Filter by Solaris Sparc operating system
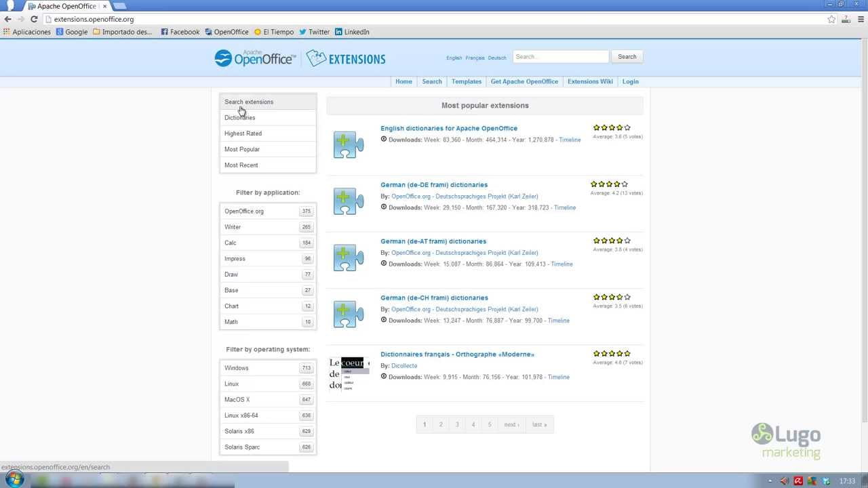868x488 pixels. [x=268, y=447]
